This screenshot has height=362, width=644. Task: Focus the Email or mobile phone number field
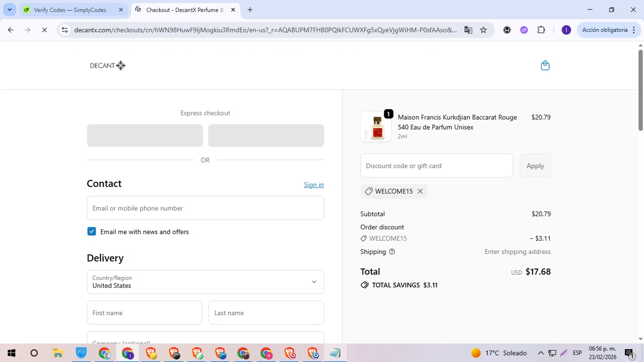[205, 208]
